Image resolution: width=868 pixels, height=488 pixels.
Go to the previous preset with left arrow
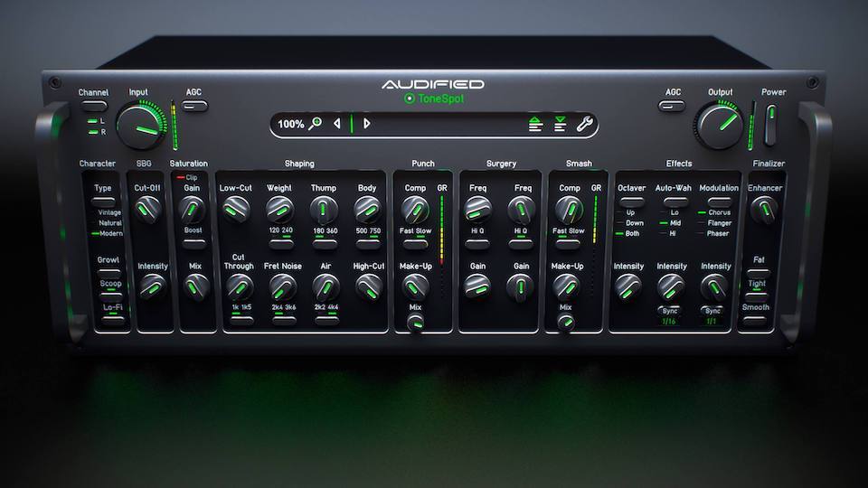tap(336, 124)
